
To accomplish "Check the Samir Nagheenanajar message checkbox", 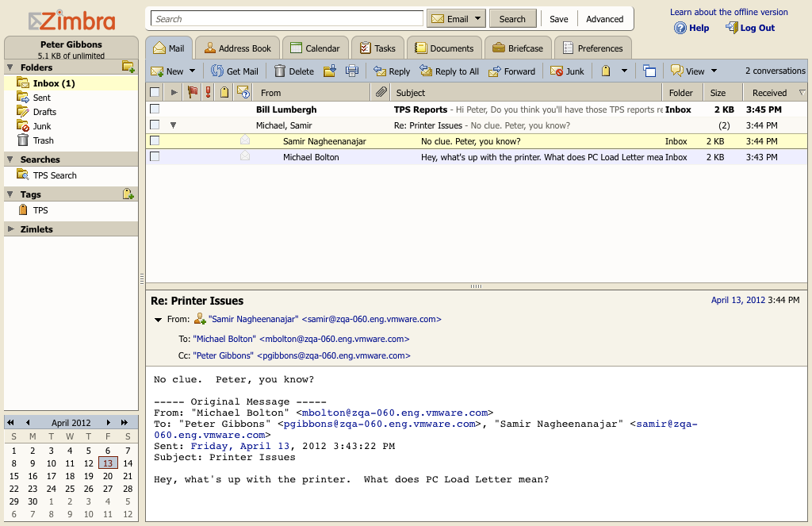I will (155, 140).
